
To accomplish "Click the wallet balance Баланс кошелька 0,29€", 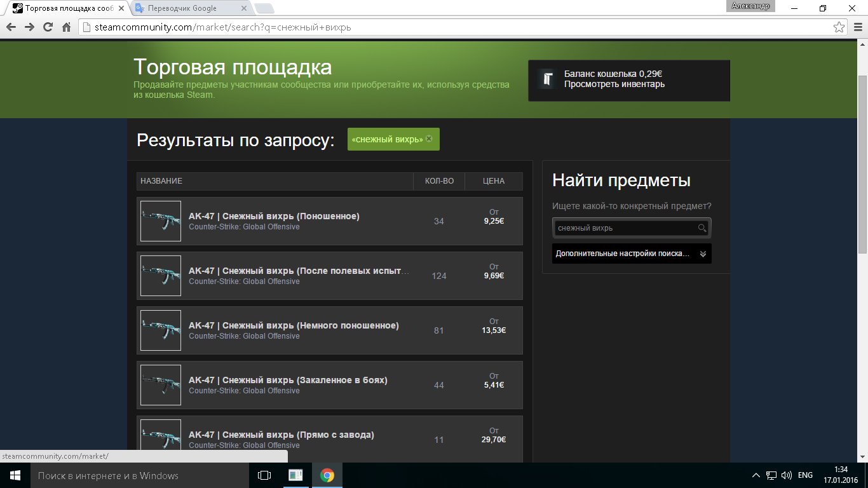I will click(x=613, y=74).
